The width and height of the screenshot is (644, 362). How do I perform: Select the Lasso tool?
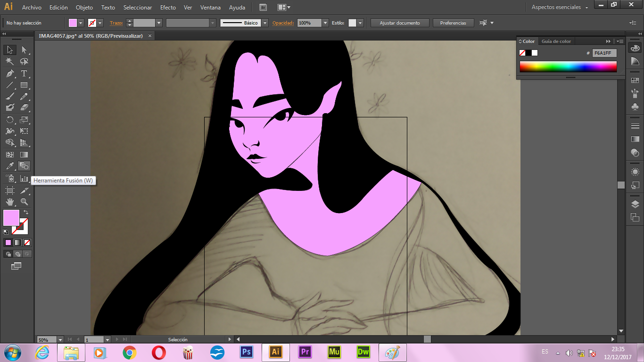(24, 61)
